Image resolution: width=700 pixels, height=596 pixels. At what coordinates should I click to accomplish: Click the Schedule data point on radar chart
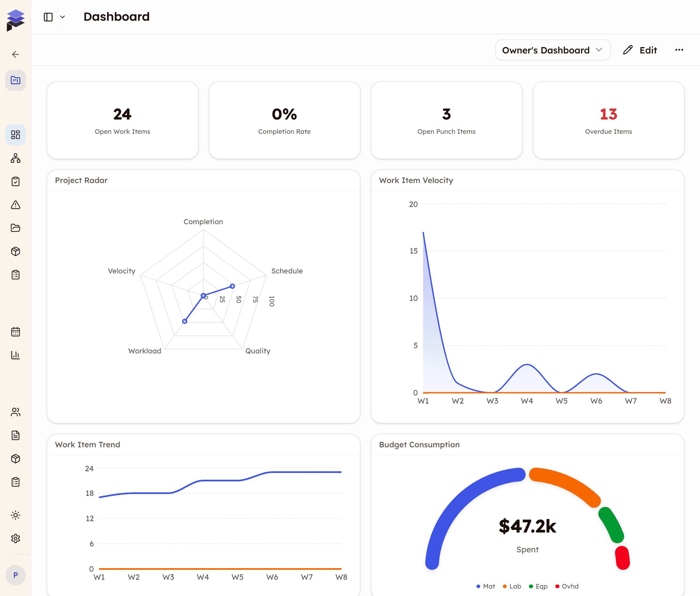click(x=232, y=286)
